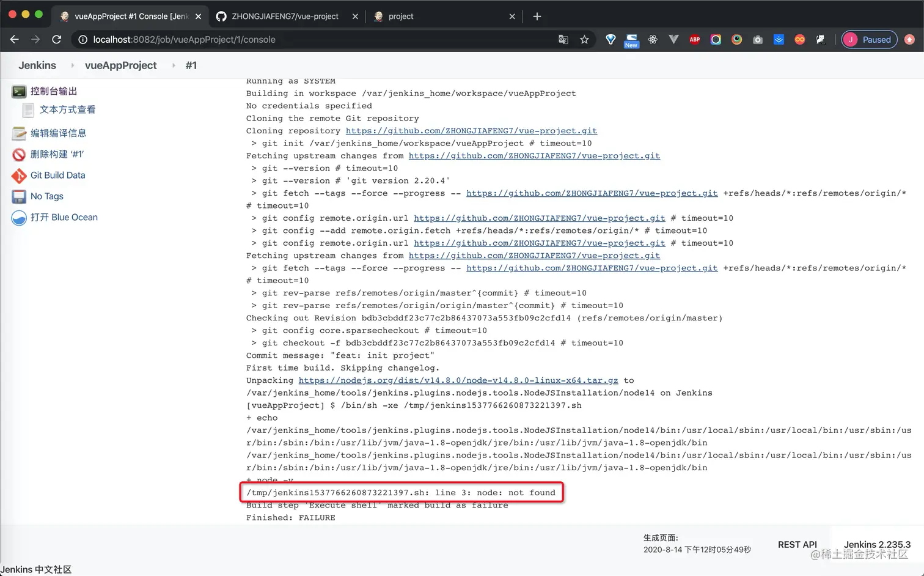Click the 打开 Blue Ocean sphere icon
Viewport: 924px width, 576px height.
click(x=20, y=218)
